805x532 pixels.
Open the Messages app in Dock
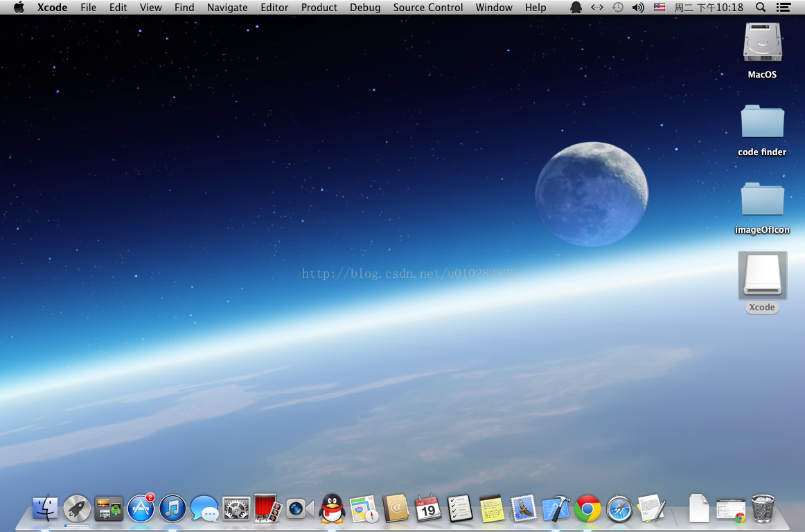pyautogui.click(x=204, y=509)
